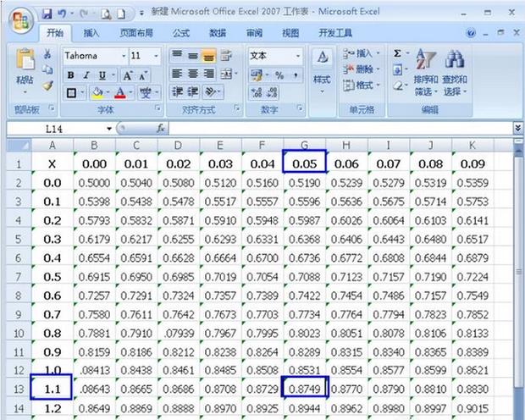The image size is (525, 420).
Task: Select cell G13 containing 0.8749
Action: [x=305, y=387]
